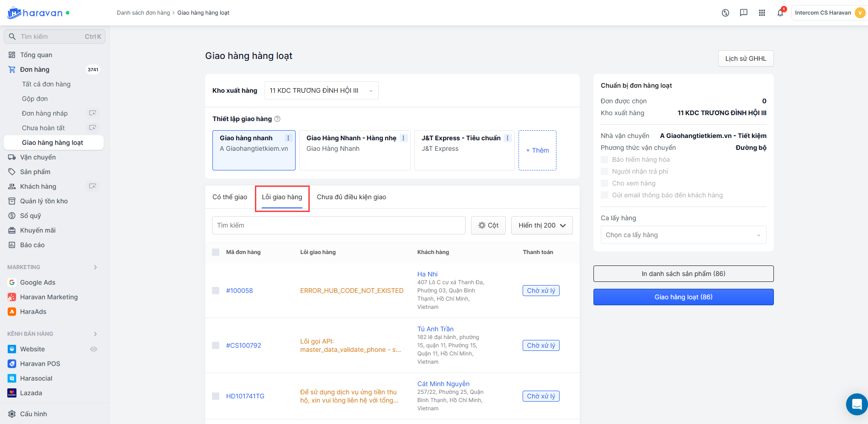The height and width of the screenshot is (424, 868).
Task: Open Tất cả đơn hàng menu item
Action: point(46,84)
